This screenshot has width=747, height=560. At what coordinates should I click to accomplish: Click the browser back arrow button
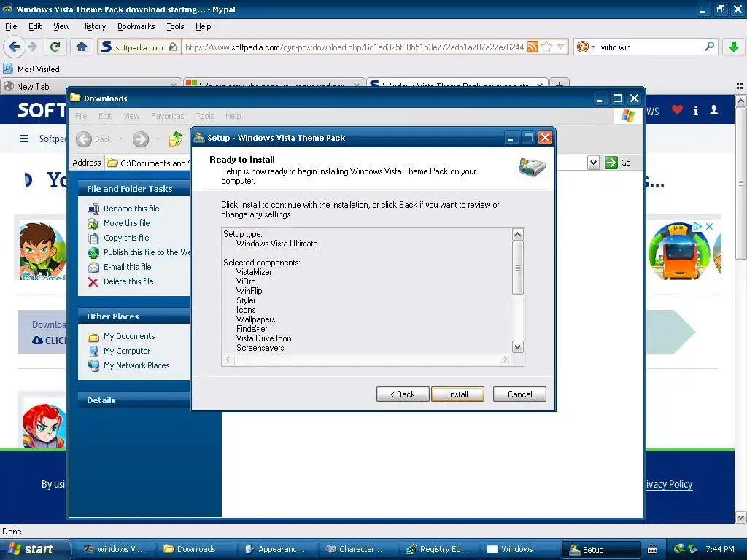point(14,47)
